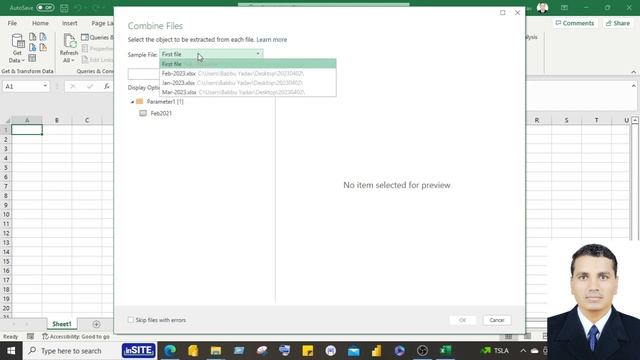Open Power BI from the taskbar
The width and height of the screenshot is (640, 360).
pyautogui.click(x=376, y=351)
